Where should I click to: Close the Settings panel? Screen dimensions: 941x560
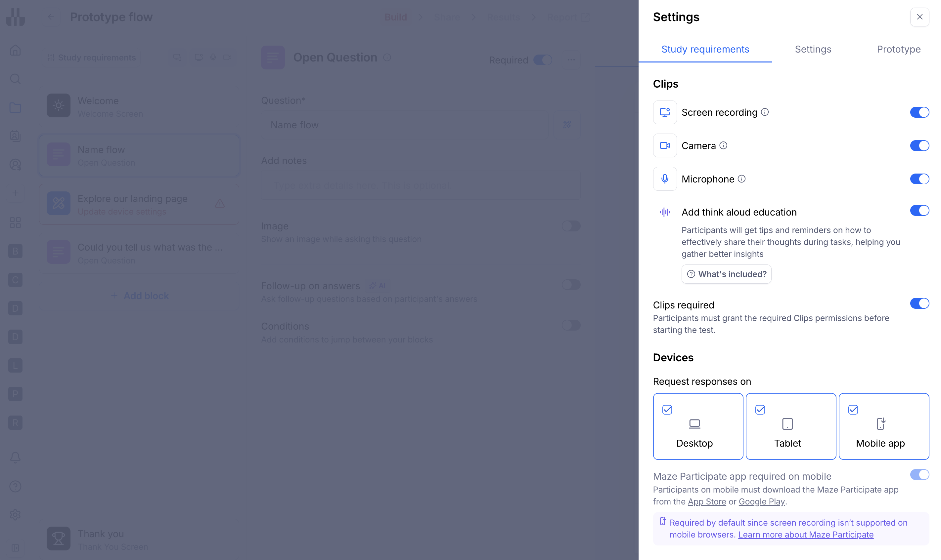pyautogui.click(x=919, y=17)
